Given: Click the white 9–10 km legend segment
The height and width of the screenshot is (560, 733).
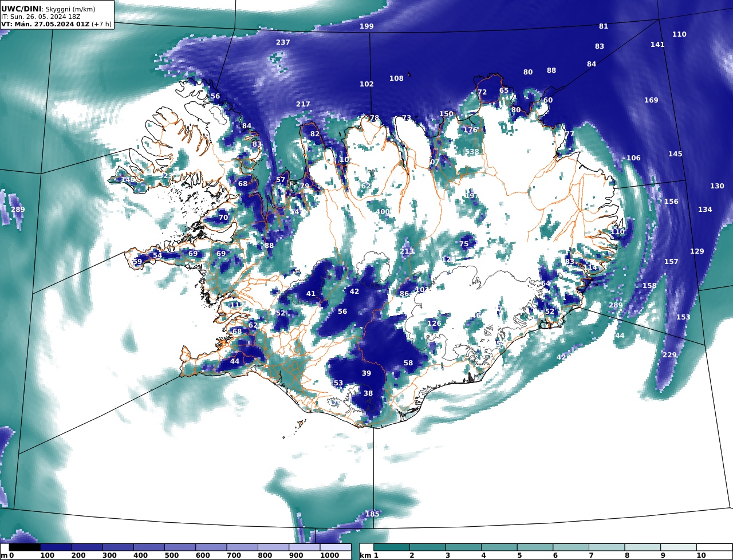Looking at the screenshot, I should click(679, 547).
